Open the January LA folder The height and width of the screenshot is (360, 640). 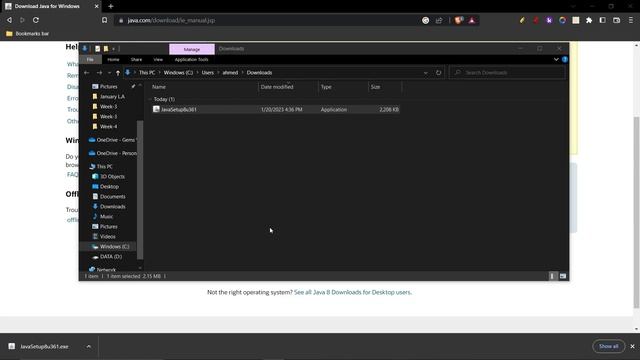coord(112,97)
